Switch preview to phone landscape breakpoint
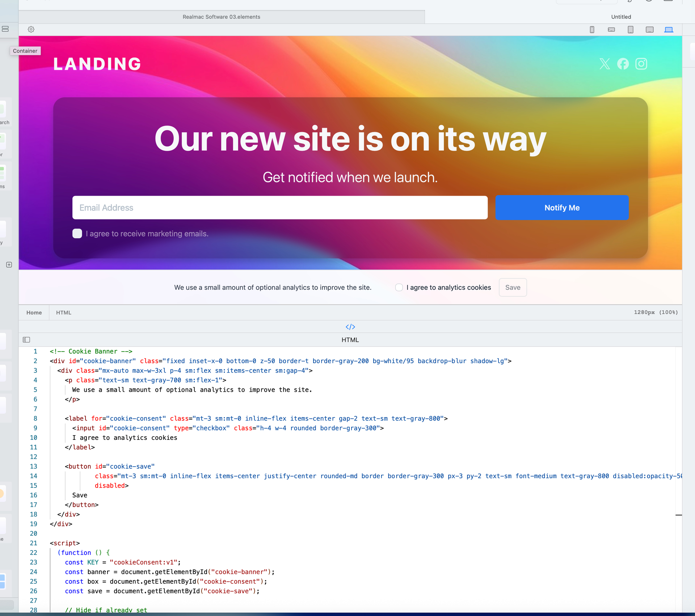Image resolution: width=695 pixels, height=616 pixels. (x=611, y=30)
